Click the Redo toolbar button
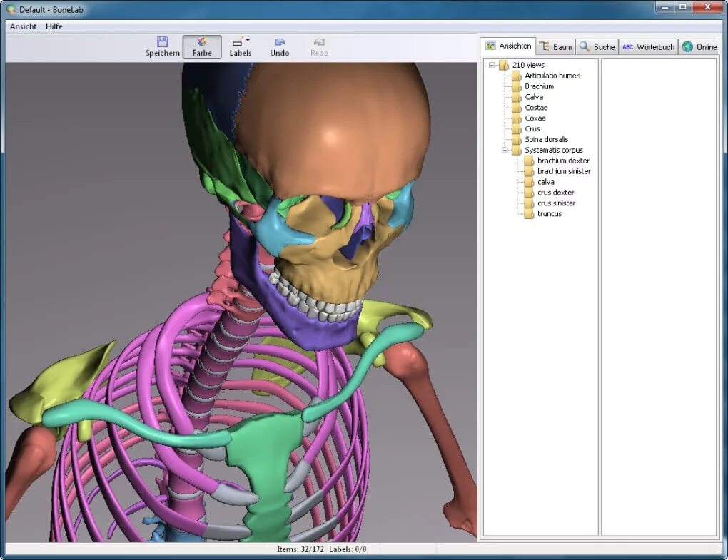This screenshot has width=728, height=560. pos(320,47)
